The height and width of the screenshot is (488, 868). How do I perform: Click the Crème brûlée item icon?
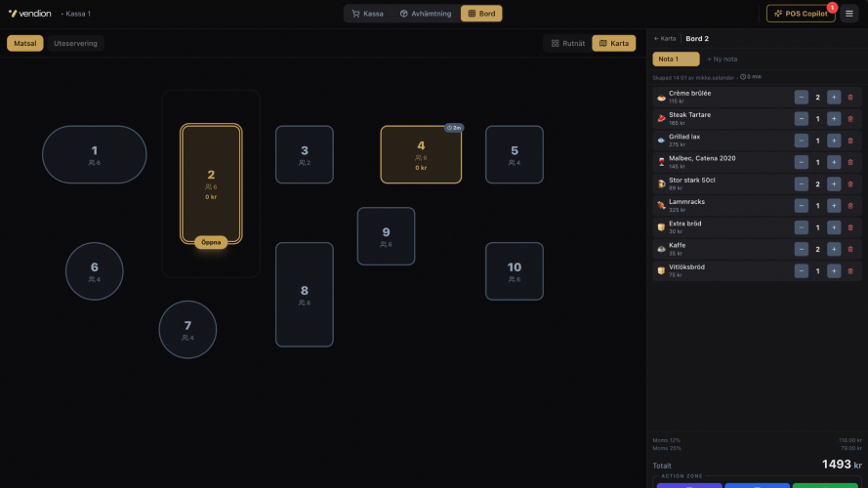click(x=661, y=98)
